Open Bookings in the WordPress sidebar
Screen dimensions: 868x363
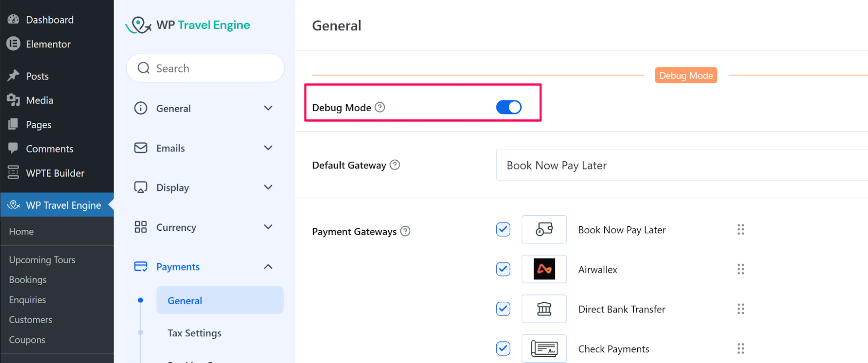pos(28,280)
